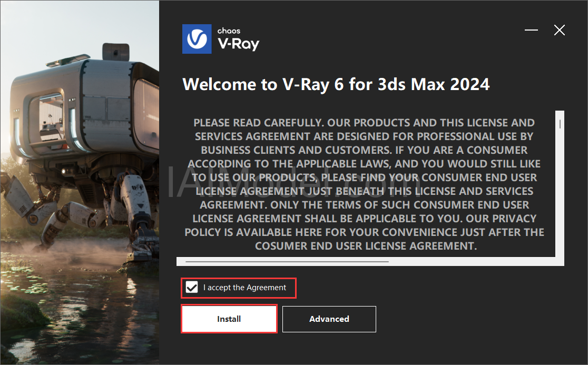
Task: Minimize the V-Ray installer window
Action: pos(531,30)
